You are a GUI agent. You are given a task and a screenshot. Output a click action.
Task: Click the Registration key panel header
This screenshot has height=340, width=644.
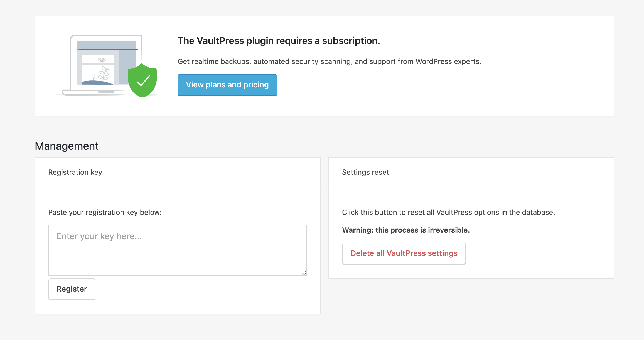coord(178,172)
